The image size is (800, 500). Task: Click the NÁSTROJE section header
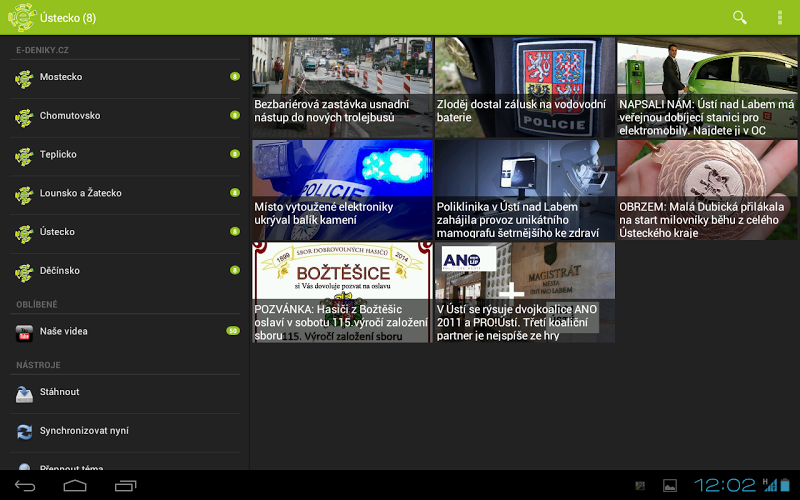[38, 365]
